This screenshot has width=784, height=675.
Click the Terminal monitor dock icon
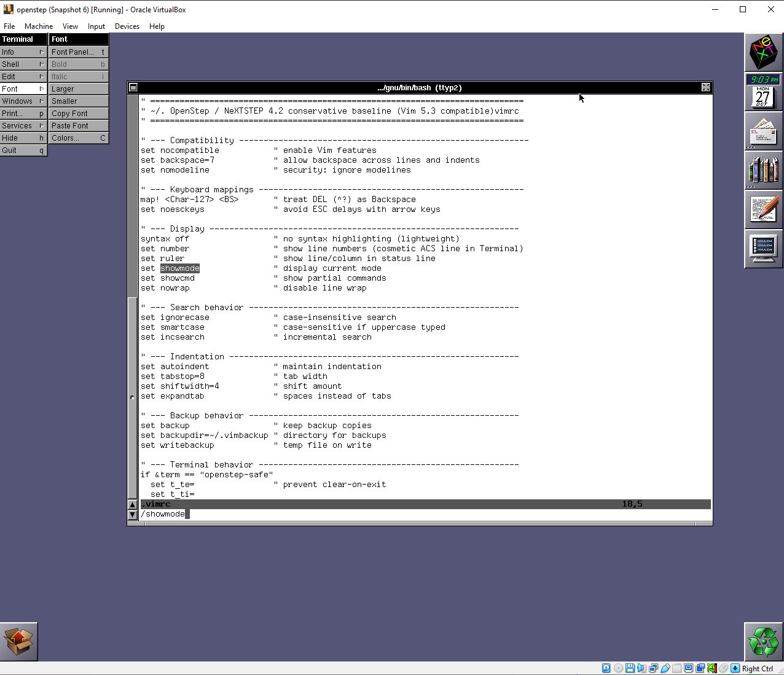[x=763, y=248]
